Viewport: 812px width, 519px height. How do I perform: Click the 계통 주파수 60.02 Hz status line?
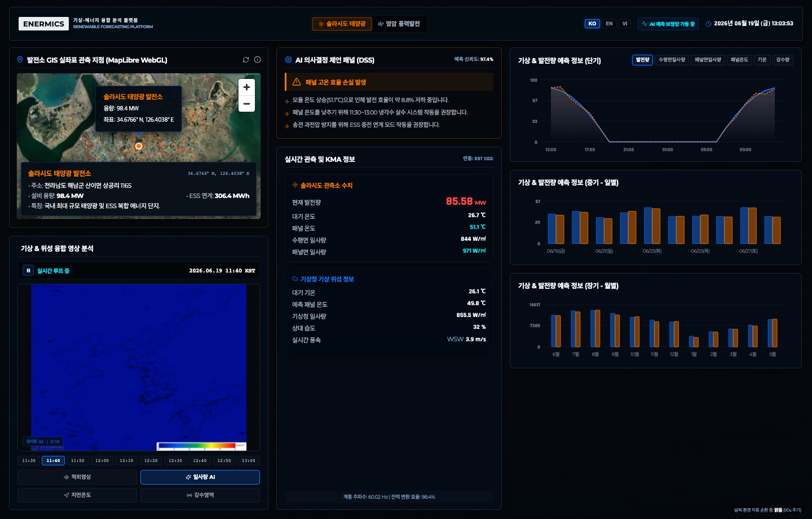389,497
